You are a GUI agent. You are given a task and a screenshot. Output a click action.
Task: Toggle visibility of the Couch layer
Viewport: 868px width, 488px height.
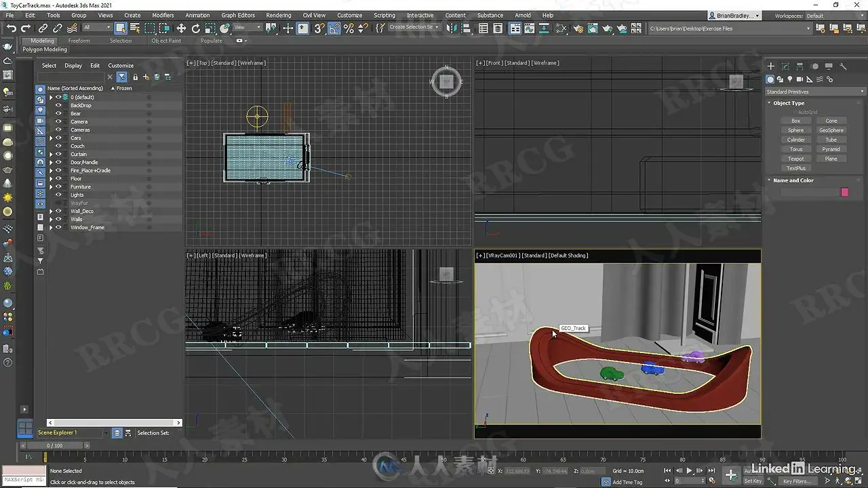click(58, 146)
